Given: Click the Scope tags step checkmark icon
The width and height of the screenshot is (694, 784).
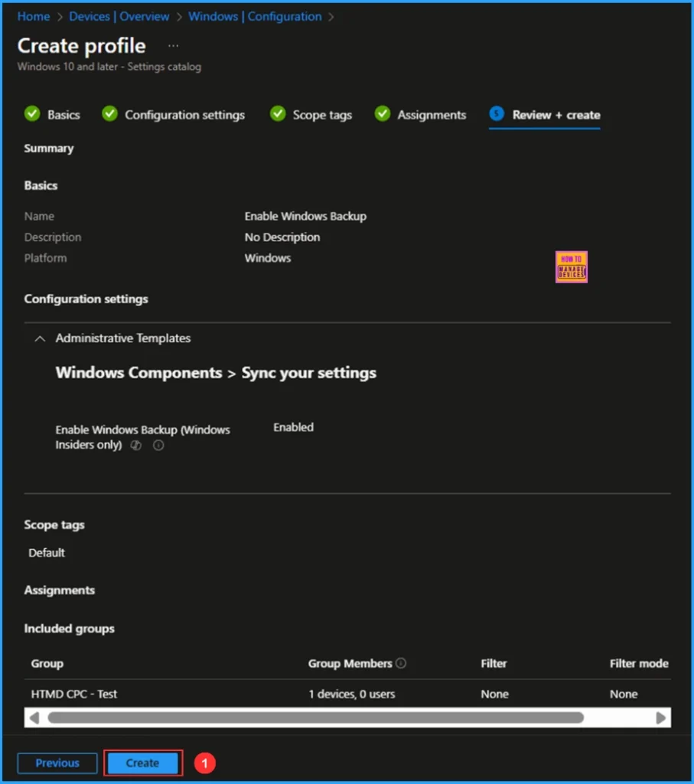Looking at the screenshot, I should 278,114.
